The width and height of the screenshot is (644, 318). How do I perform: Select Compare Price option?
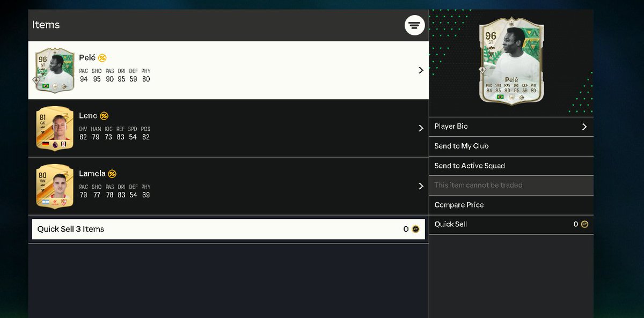[x=511, y=205]
